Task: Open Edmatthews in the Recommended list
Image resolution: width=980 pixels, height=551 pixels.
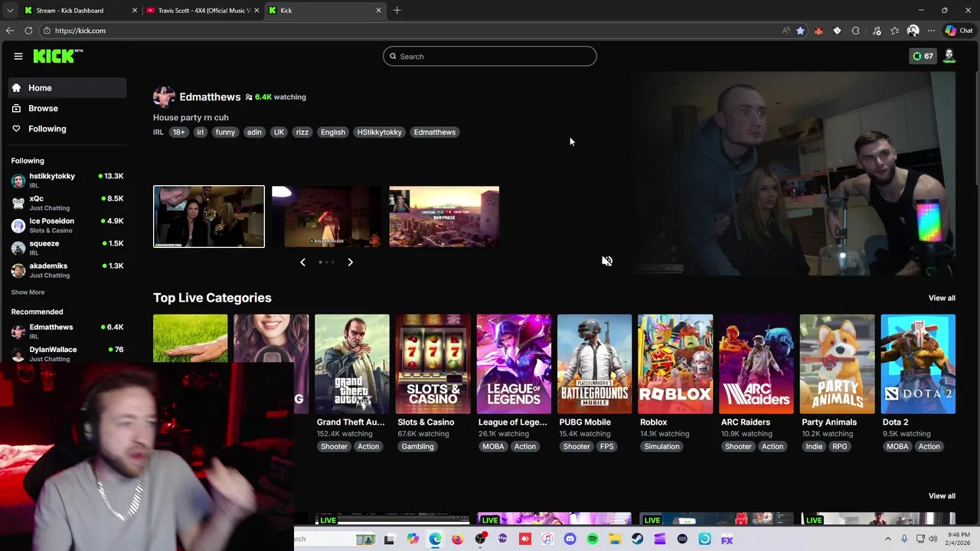Action: click(67, 331)
